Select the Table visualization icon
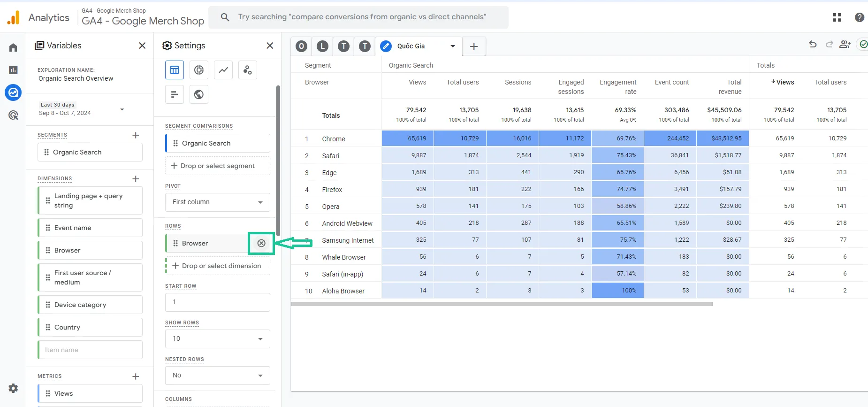Viewport: 868px width, 407px height. click(175, 70)
